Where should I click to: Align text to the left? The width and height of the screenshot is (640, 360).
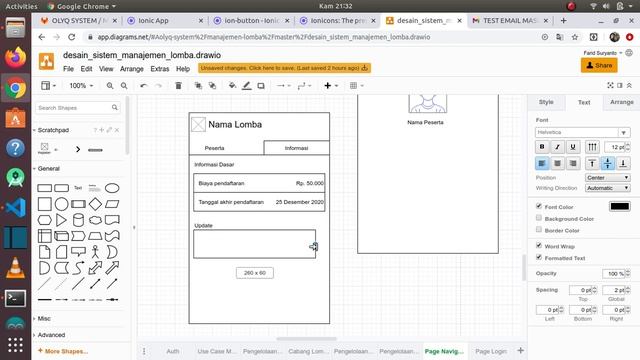(542, 164)
